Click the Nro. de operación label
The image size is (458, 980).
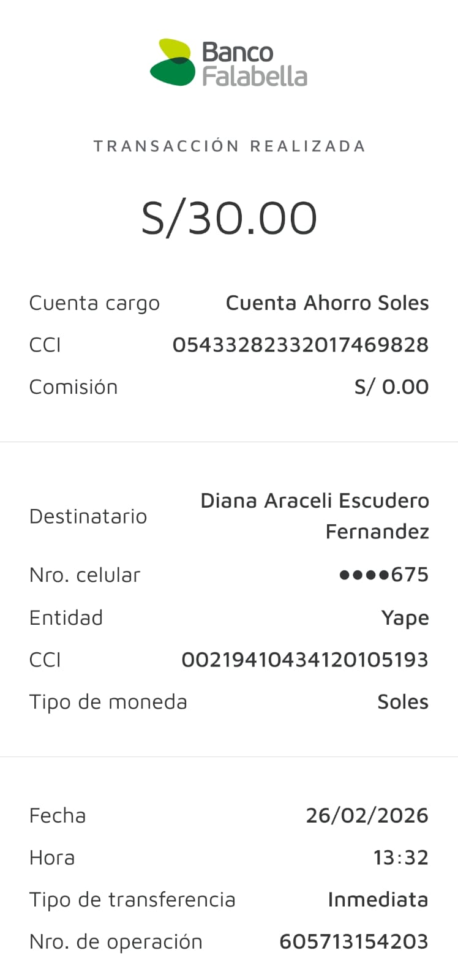[x=116, y=941]
